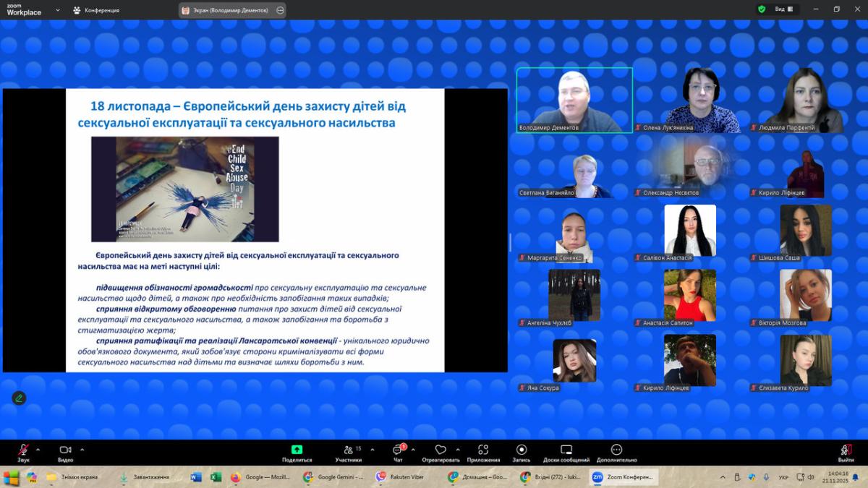This screenshot has height=488, width=868.
Task: Start recording with the Запись button
Action: click(522, 451)
